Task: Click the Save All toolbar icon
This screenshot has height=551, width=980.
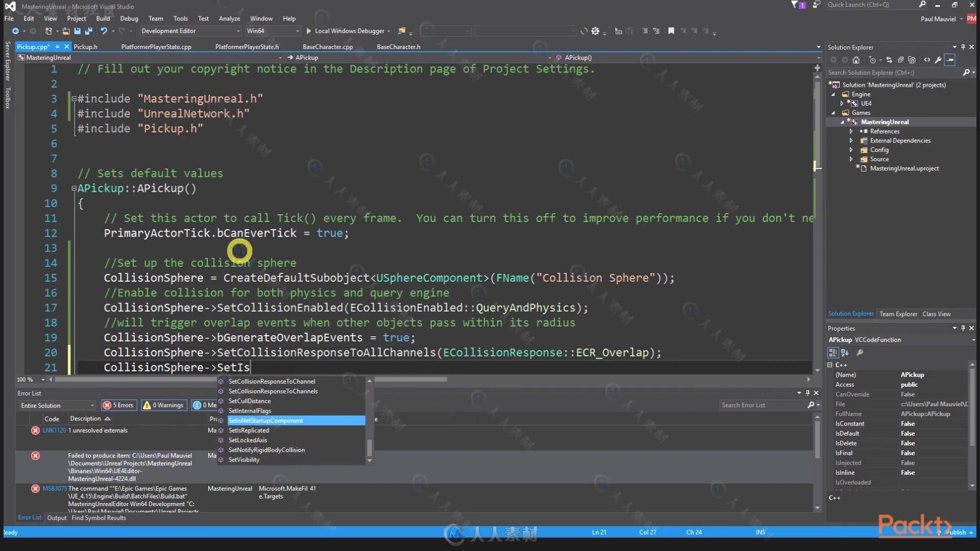Action: tap(88, 31)
